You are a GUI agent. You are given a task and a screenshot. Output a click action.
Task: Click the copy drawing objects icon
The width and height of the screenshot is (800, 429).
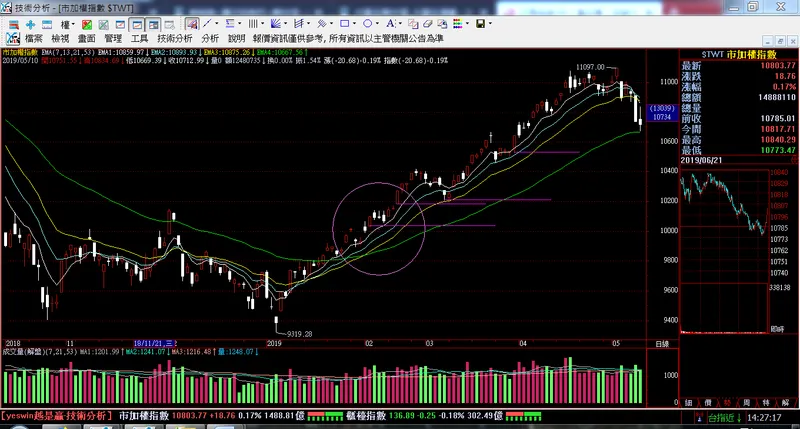(x=413, y=23)
